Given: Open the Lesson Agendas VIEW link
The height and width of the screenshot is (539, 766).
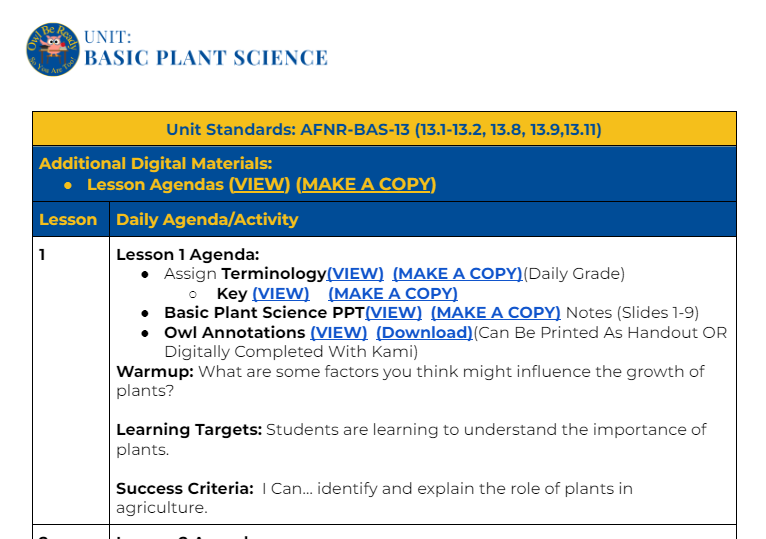Looking at the screenshot, I should 259,185.
